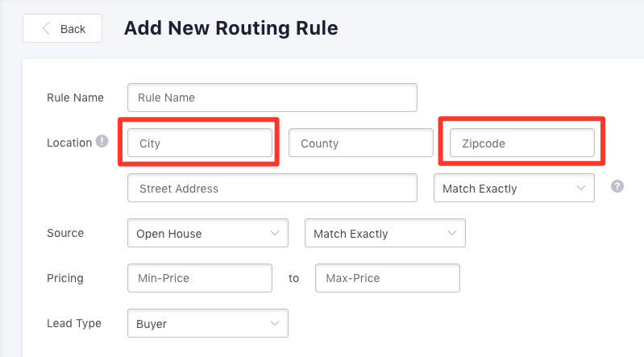Click the Add New Routing Rule heading
The height and width of the screenshot is (357, 644).
pos(231,28)
